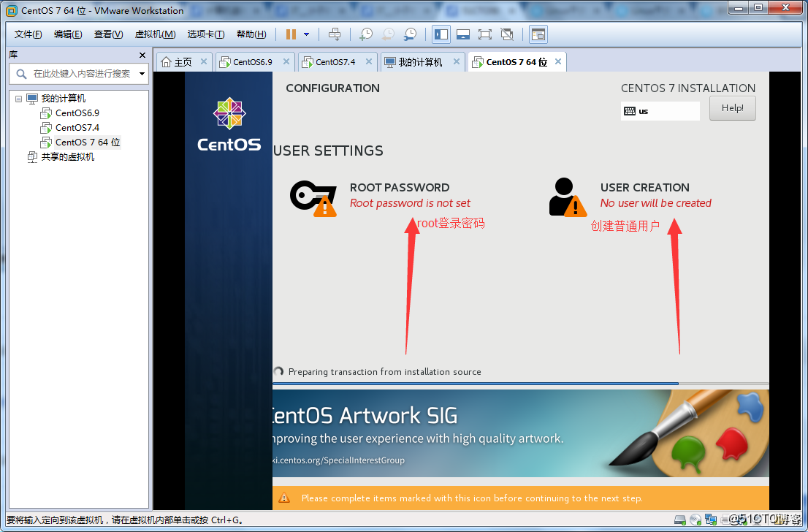The height and width of the screenshot is (532, 808).
Task: Click the installation progress bar
Action: click(520, 384)
